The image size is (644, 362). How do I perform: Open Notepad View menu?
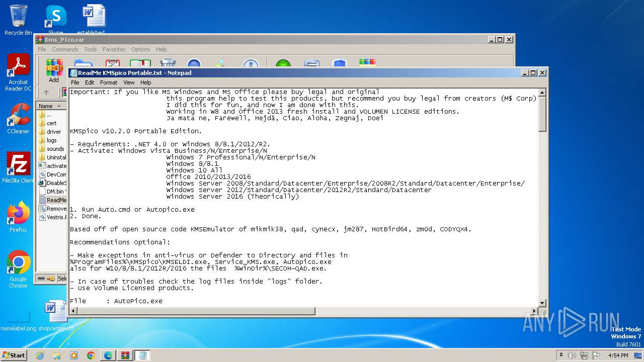129,82
